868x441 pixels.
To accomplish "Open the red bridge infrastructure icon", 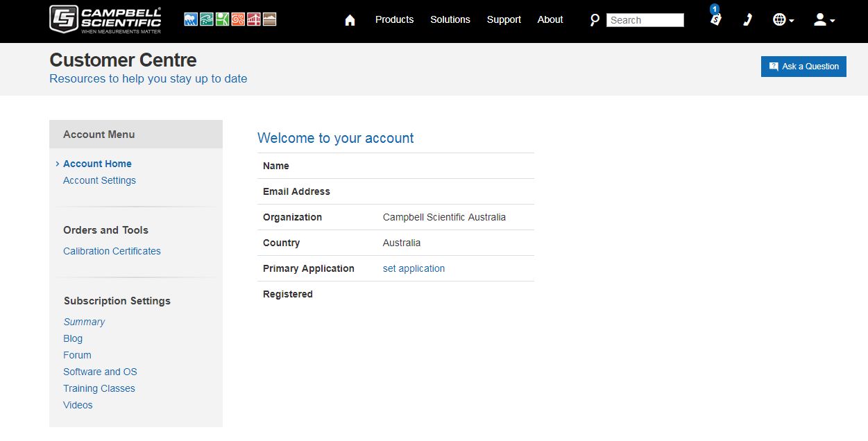I will (x=254, y=19).
